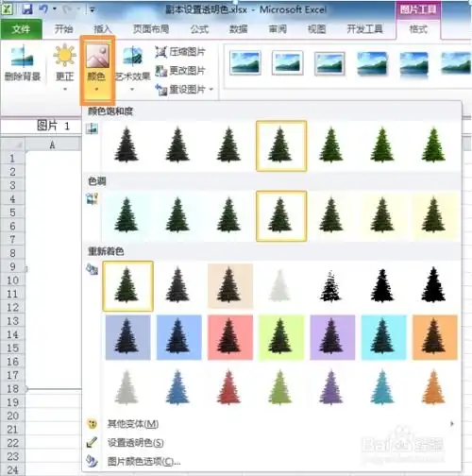Click the palette icon of More Variations (其他变体)
The image size is (472, 476).
point(92,424)
